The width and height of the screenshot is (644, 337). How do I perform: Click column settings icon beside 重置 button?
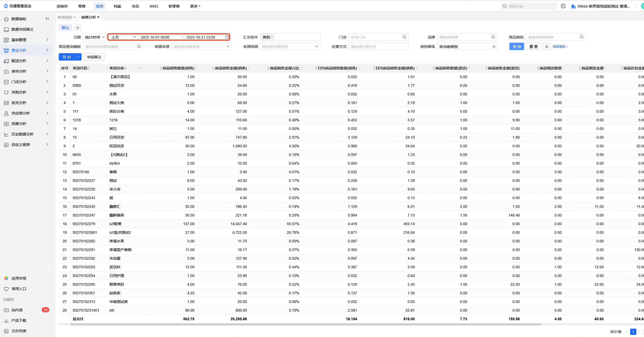coord(546,47)
